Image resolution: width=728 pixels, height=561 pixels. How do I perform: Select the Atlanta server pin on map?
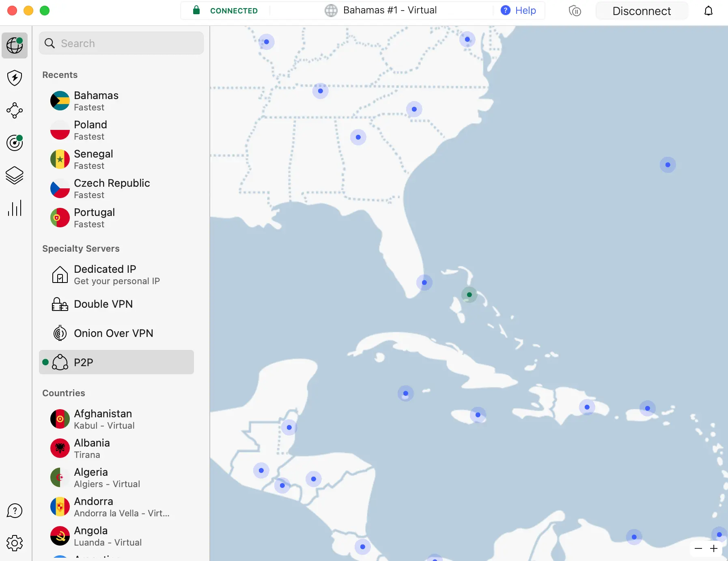click(x=358, y=137)
